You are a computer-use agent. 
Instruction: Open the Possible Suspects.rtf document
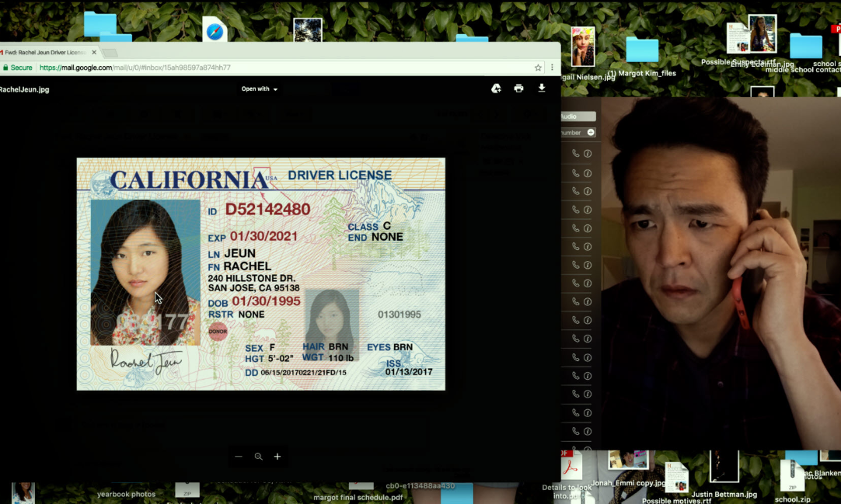click(x=738, y=38)
